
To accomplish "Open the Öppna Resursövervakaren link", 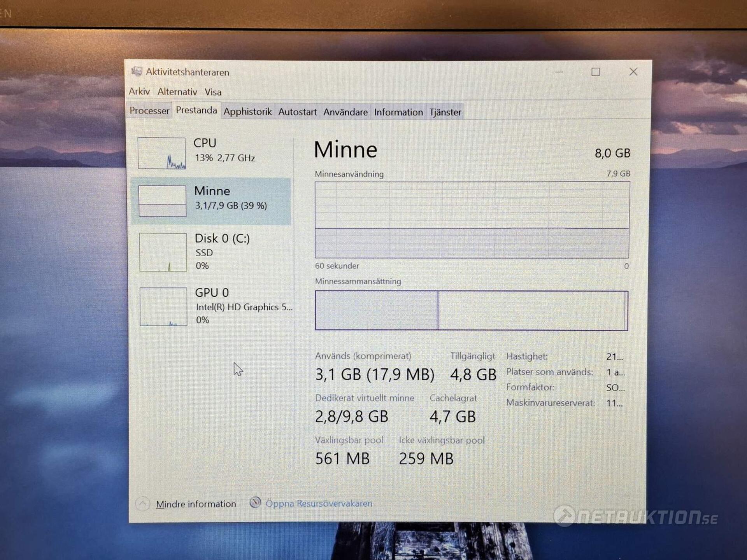I will pos(319,503).
